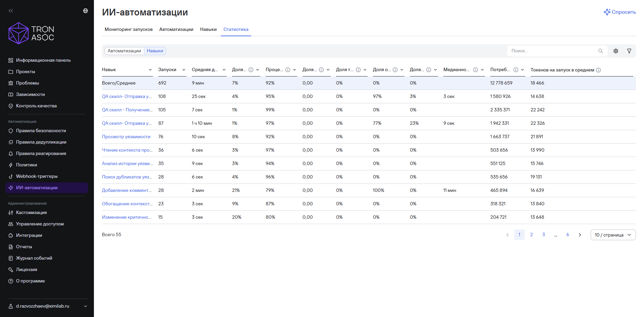The image size is (644, 317).
Task: Open Добавление коммент... skill link
Action: click(x=127, y=191)
